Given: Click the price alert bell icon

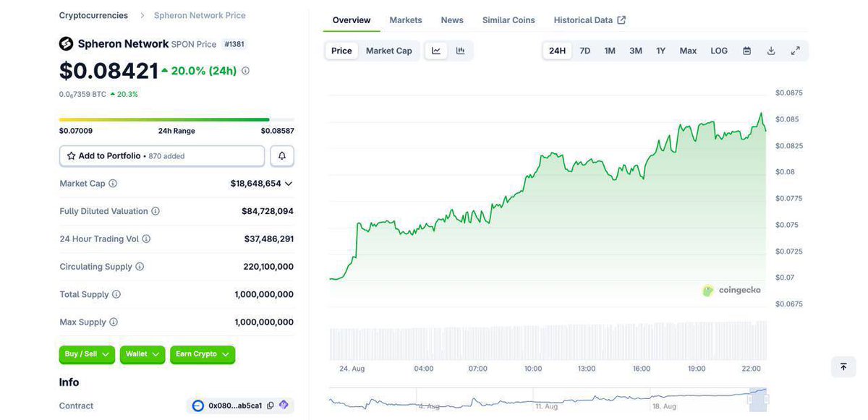Looking at the screenshot, I should [x=282, y=156].
